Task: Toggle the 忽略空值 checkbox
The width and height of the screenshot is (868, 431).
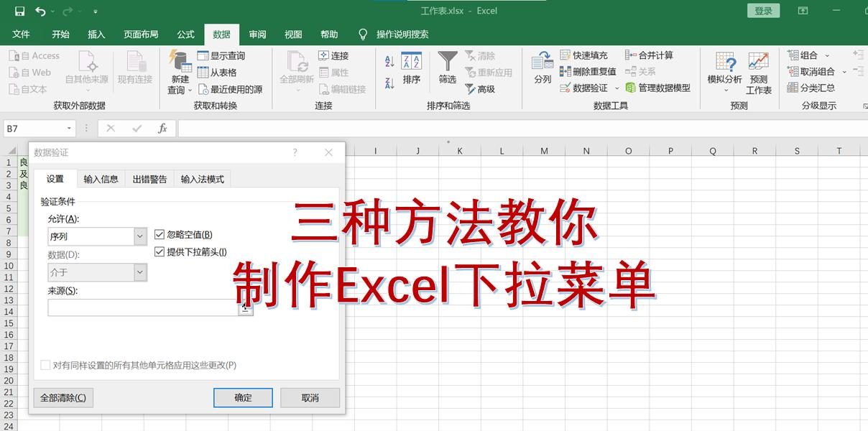Action: [160, 234]
